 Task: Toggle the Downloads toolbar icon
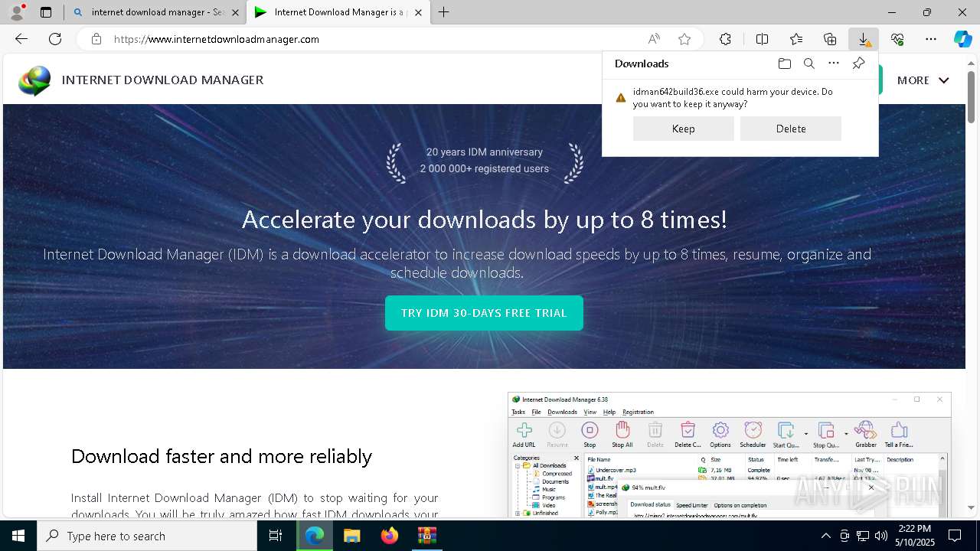(864, 39)
